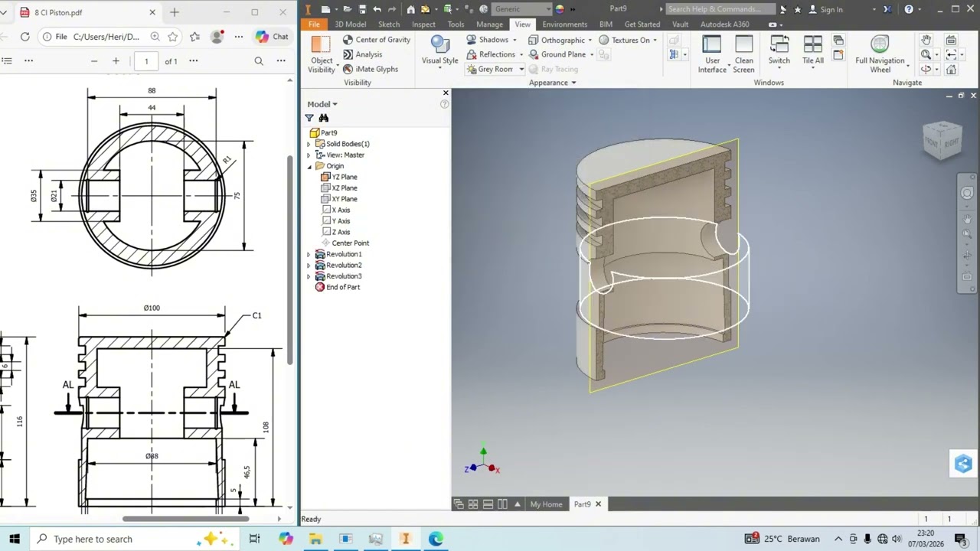
Task: Collapse the Origin folder node
Action: click(x=309, y=166)
